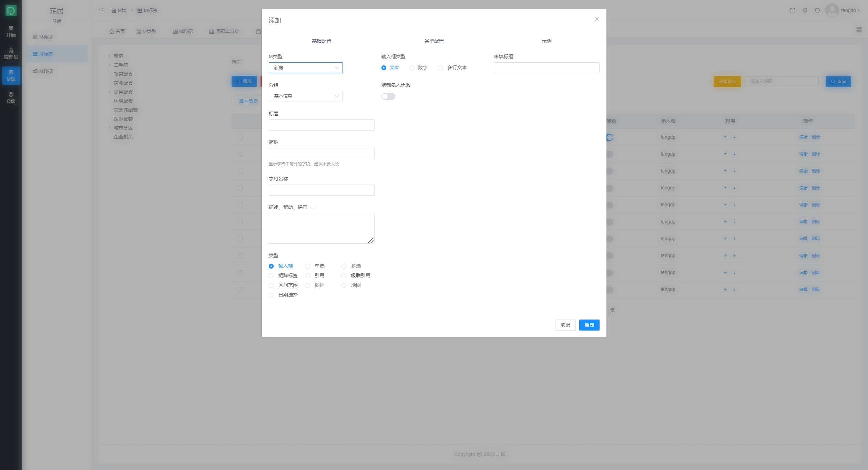Move last table row up

725,290
